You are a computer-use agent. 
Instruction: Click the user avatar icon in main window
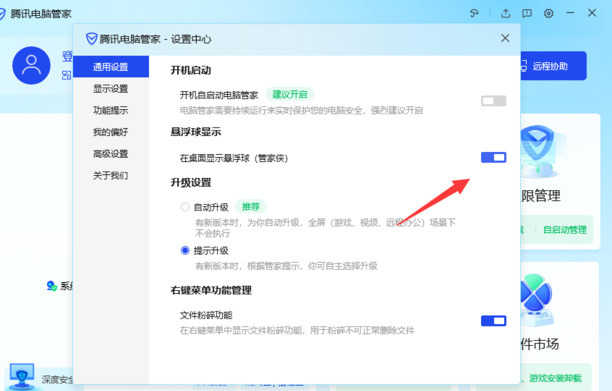31,65
